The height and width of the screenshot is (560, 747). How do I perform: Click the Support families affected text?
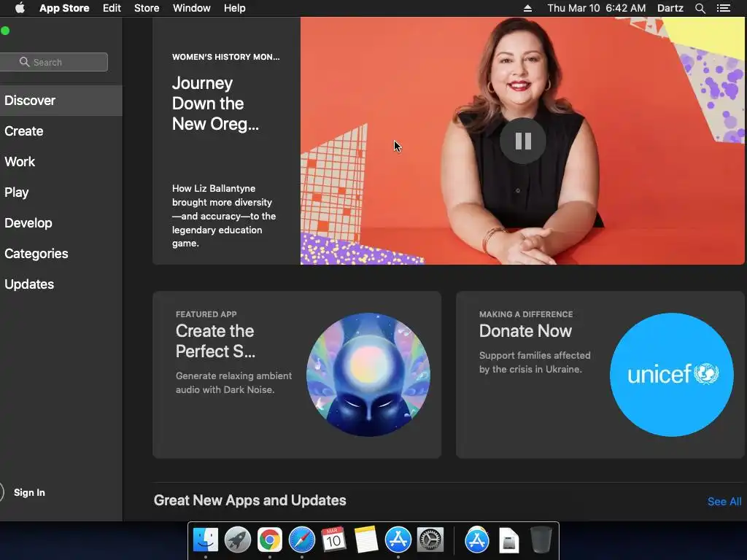click(535, 362)
